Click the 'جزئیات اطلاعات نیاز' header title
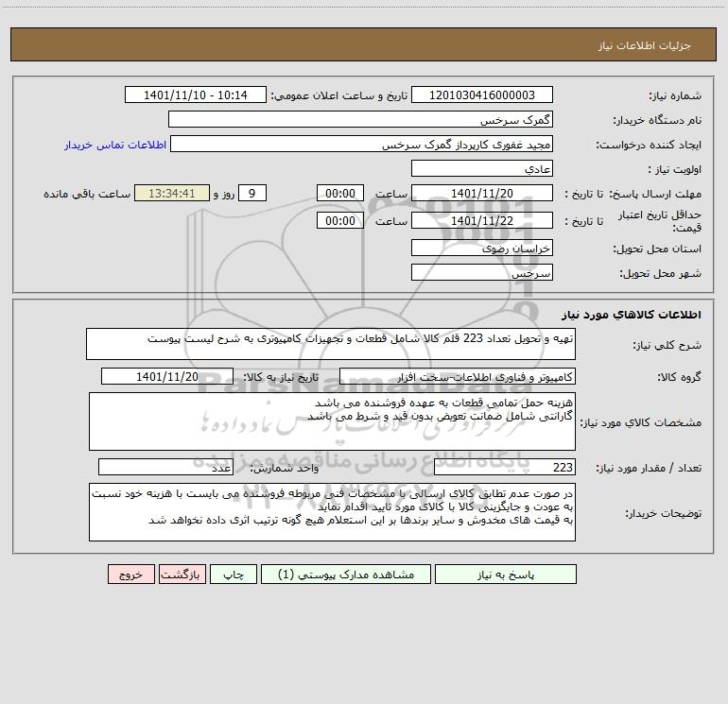The height and width of the screenshot is (704, 728). [644, 45]
